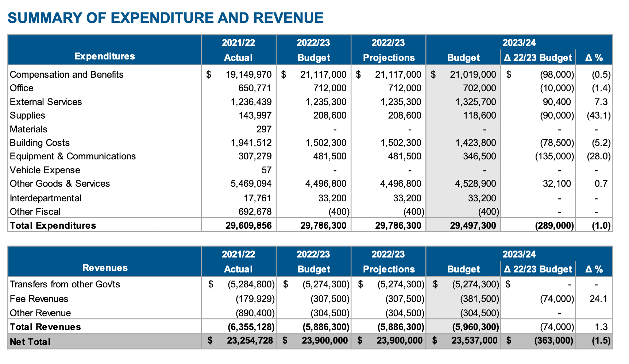This screenshot has height=364, width=629.
Task: Select the 4,528,900 Other Goods budget
Action: tap(476, 183)
